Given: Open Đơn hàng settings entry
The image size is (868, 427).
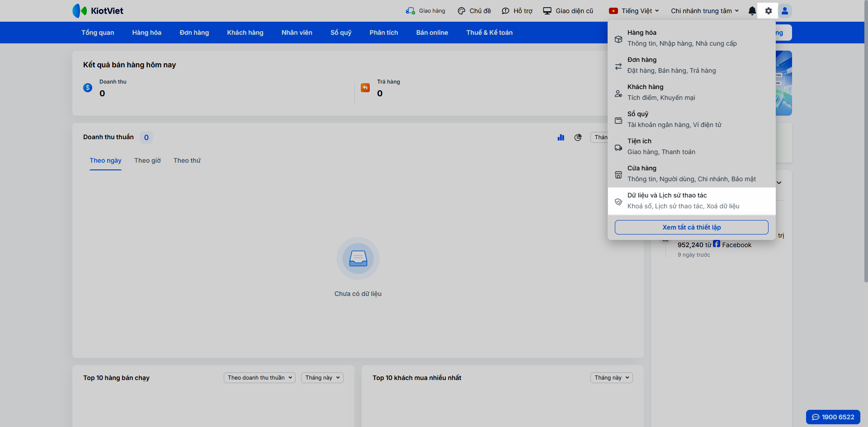Looking at the screenshot, I should [x=692, y=65].
